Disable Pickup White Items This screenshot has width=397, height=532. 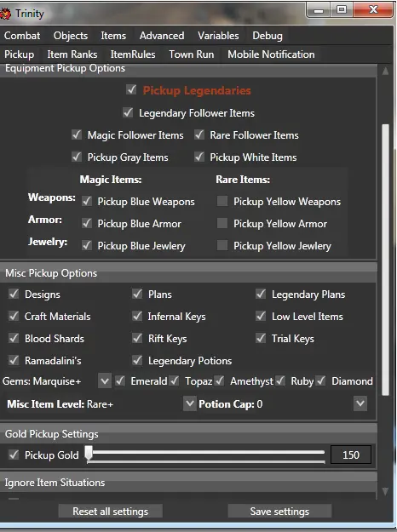[x=199, y=157]
